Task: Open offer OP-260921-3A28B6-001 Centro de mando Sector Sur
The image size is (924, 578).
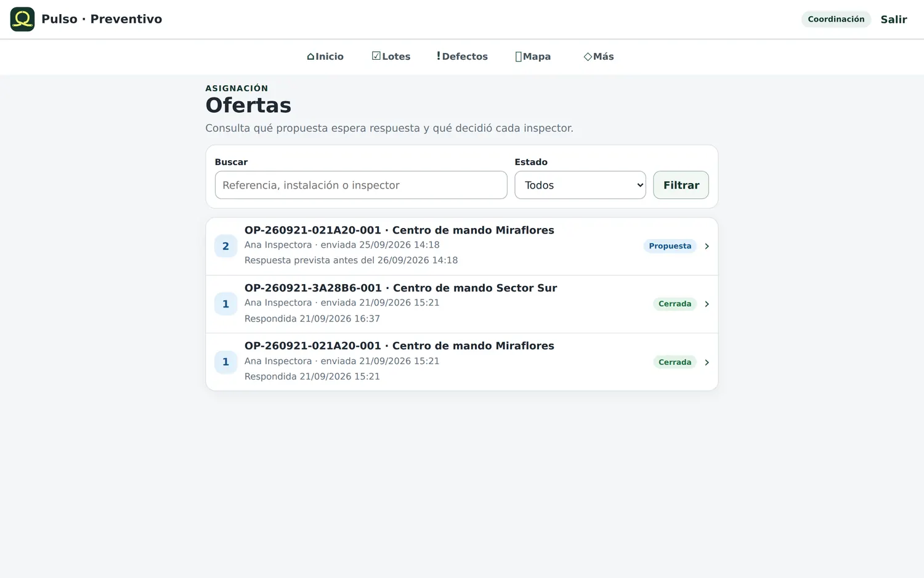Action: pyautogui.click(x=462, y=304)
